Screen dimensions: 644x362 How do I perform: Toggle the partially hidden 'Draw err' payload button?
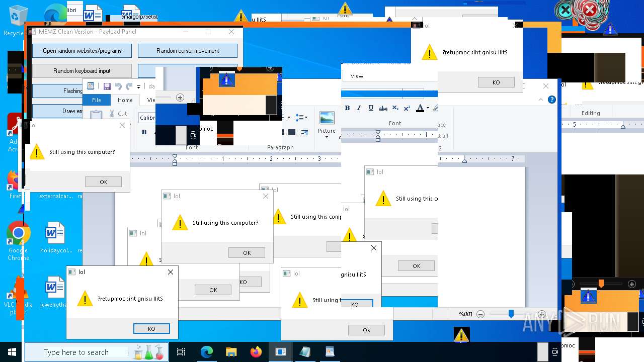coord(57,111)
